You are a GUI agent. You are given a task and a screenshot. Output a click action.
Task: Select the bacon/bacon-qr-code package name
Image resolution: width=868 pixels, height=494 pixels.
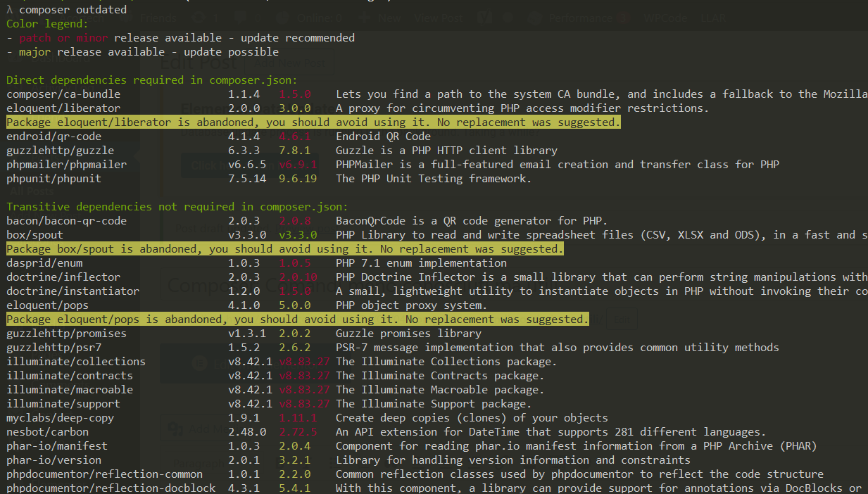click(x=66, y=221)
